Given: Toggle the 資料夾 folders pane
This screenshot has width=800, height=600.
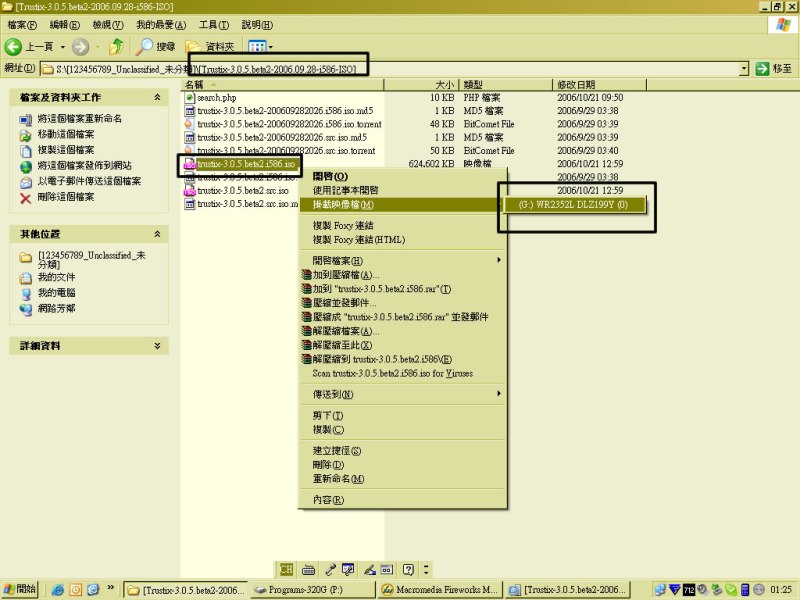Looking at the screenshot, I should [210, 47].
